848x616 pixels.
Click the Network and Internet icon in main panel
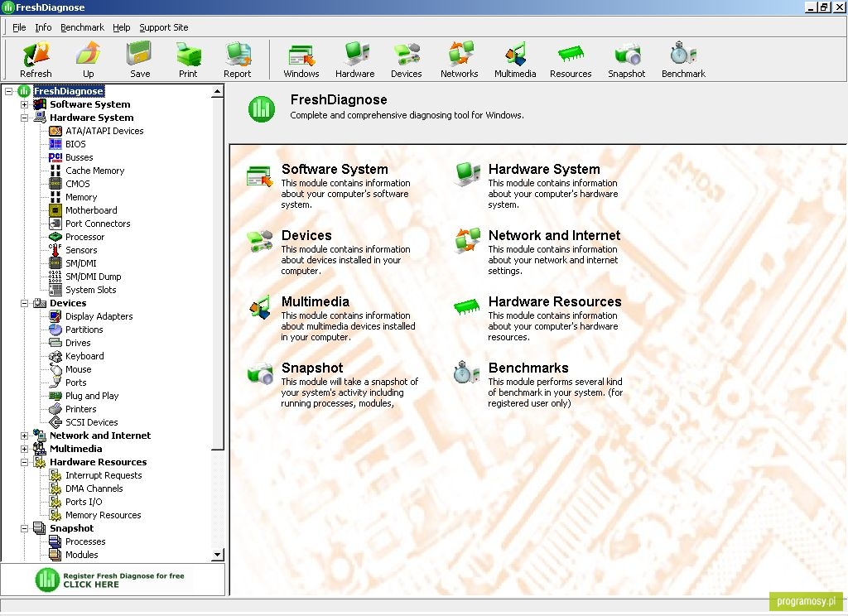click(x=467, y=241)
